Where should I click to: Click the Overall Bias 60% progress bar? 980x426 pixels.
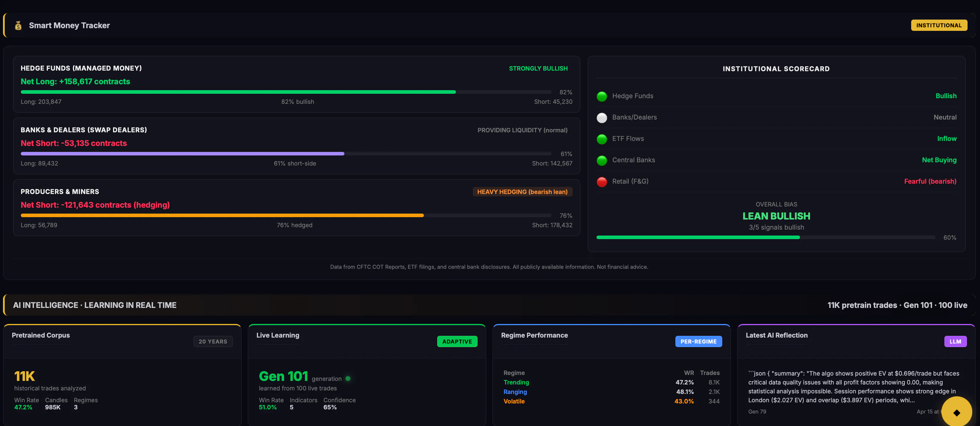(x=766, y=237)
